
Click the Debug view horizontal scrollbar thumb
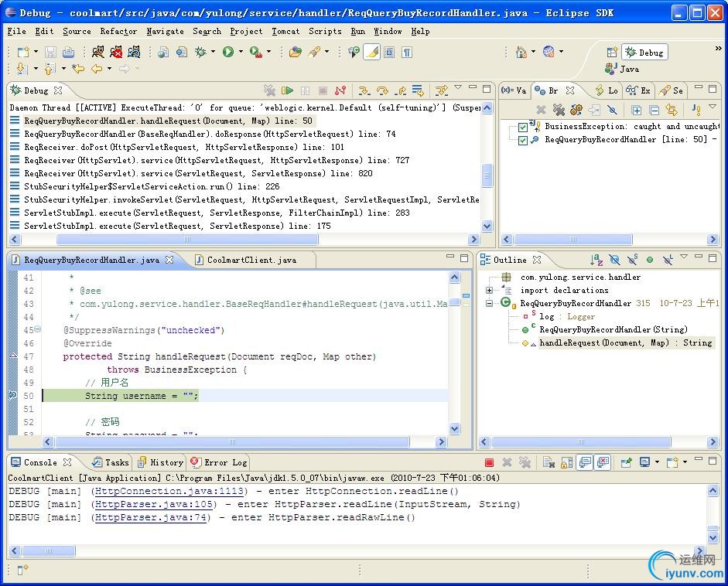pos(187,240)
